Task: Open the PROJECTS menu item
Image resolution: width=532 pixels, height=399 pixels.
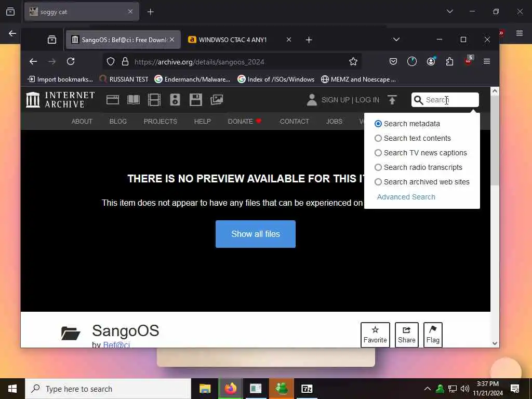Action: click(160, 122)
